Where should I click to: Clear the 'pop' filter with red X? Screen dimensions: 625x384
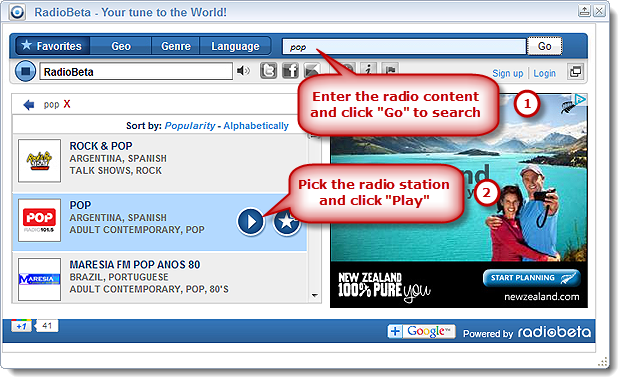click(67, 104)
